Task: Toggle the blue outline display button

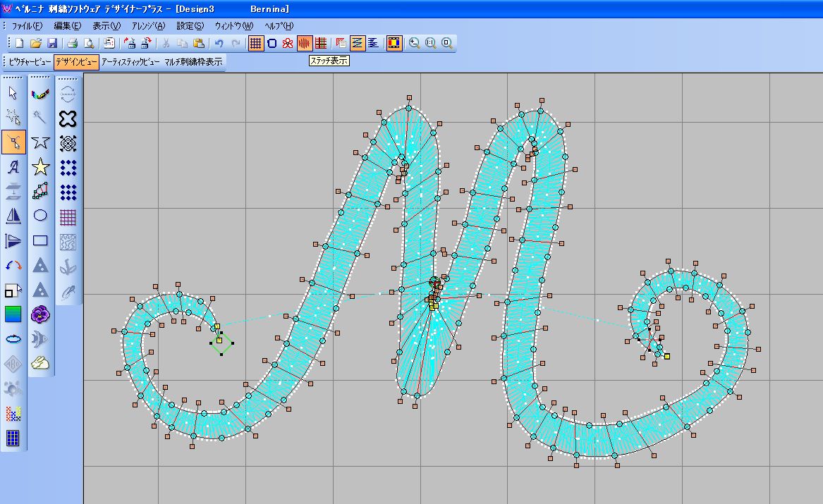Action: point(272,43)
